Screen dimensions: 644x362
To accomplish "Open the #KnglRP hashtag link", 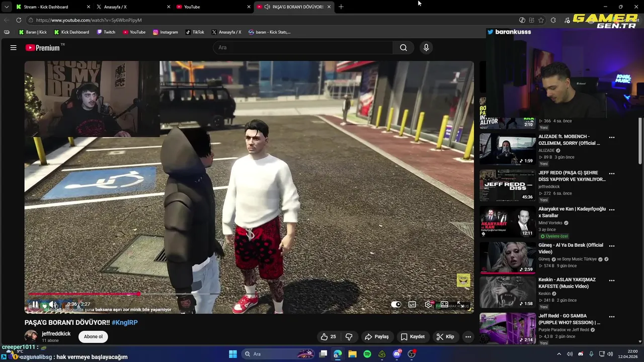I will coord(125,322).
